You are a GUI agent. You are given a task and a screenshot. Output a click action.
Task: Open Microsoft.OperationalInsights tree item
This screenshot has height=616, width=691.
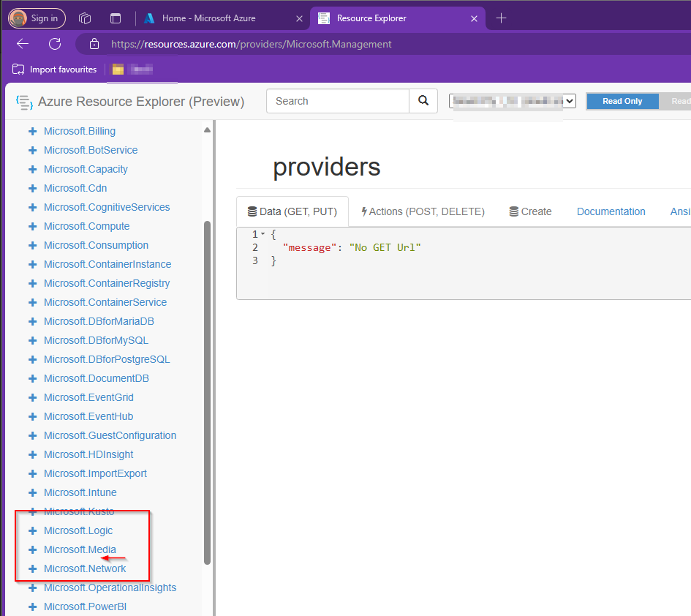[x=110, y=587]
